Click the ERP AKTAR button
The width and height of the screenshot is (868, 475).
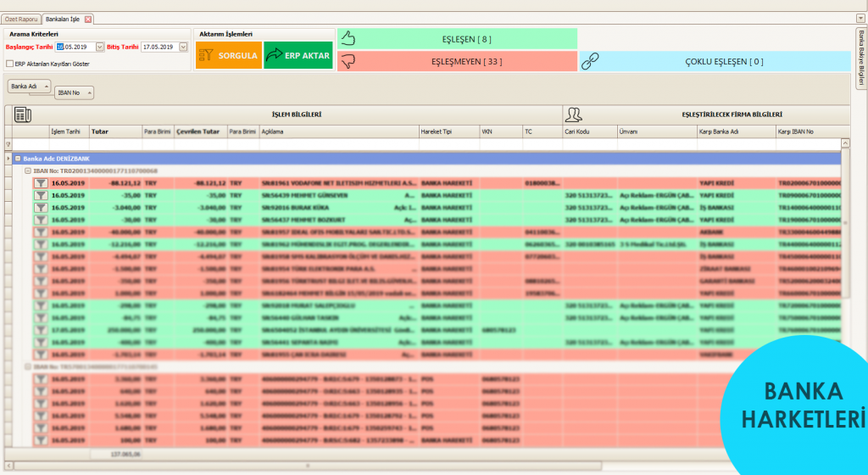pyautogui.click(x=298, y=55)
